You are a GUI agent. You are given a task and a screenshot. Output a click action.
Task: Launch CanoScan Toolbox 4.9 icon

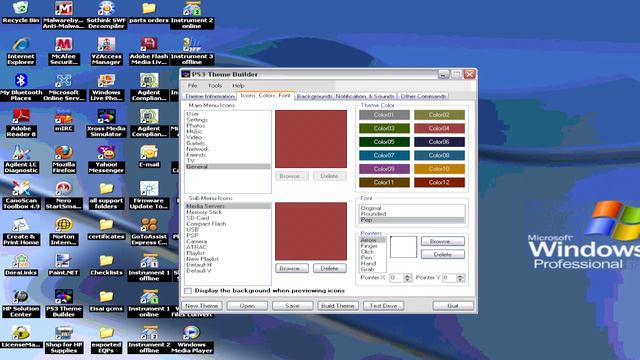click(x=20, y=195)
